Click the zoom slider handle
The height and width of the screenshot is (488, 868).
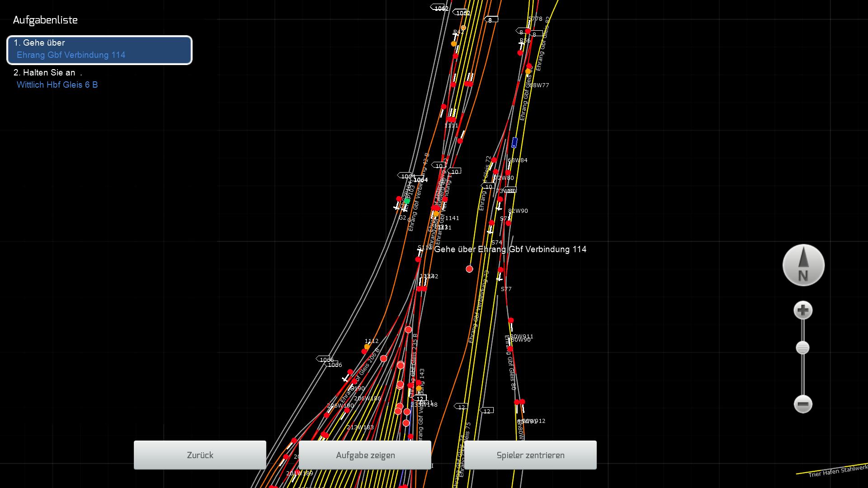tap(802, 348)
